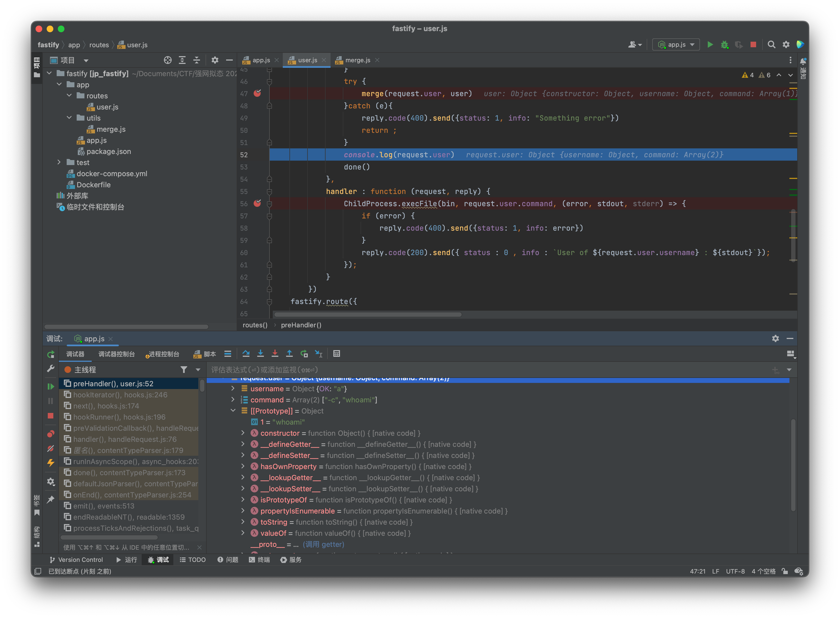Open the notifications bell in right sidebar
This screenshot has width=840, height=618.
803,61
